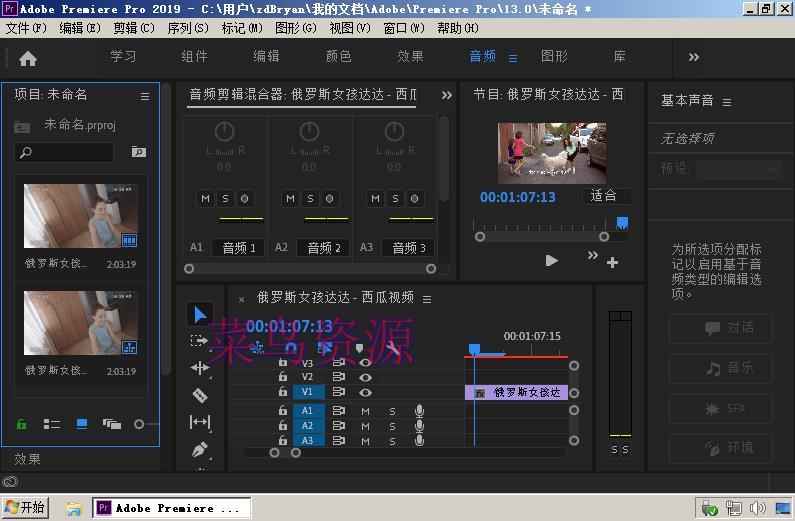Switch project panel to freeform view

pos(112,424)
